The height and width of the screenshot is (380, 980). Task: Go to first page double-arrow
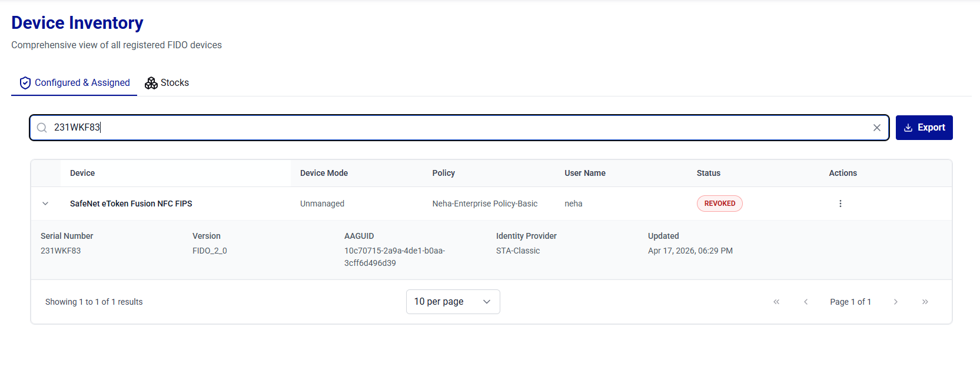(776, 302)
